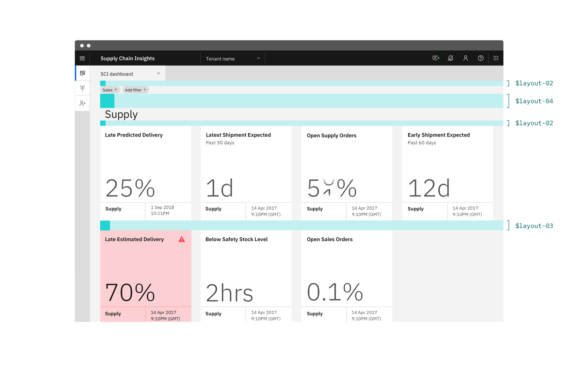Toggle notifications via the muted bell icon
588x365 pixels.
(450, 58)
